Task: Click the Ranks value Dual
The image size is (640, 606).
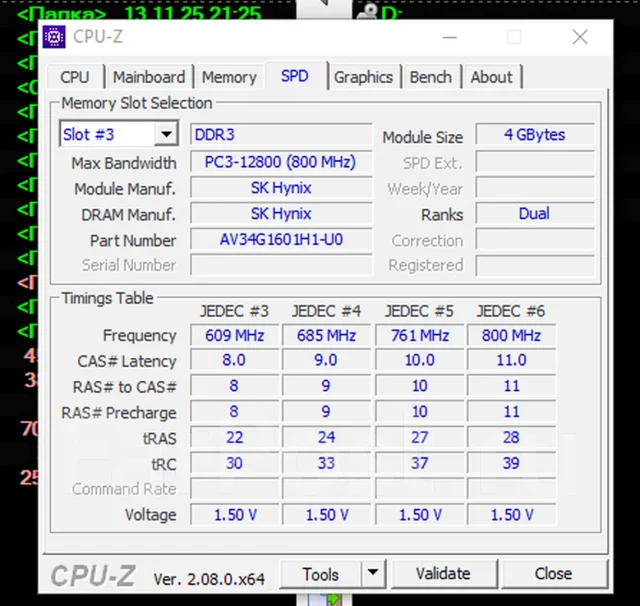Action: 535,213
